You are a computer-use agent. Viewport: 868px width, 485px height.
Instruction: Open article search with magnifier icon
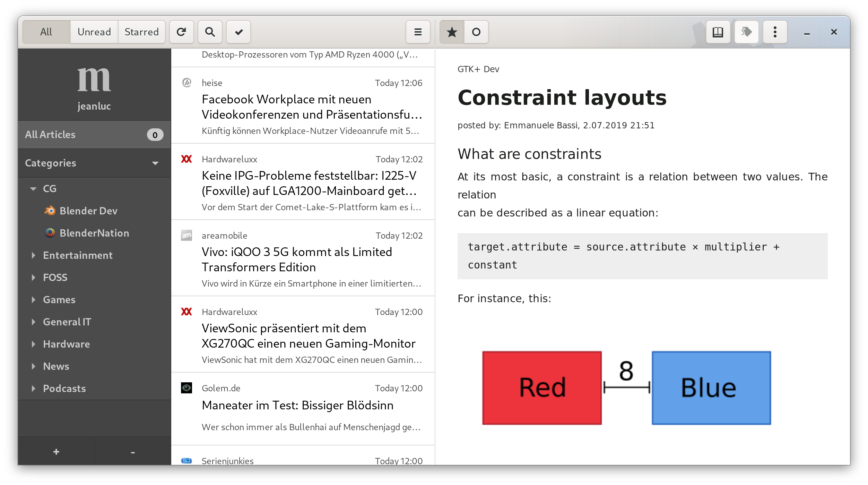pos(210,32)
